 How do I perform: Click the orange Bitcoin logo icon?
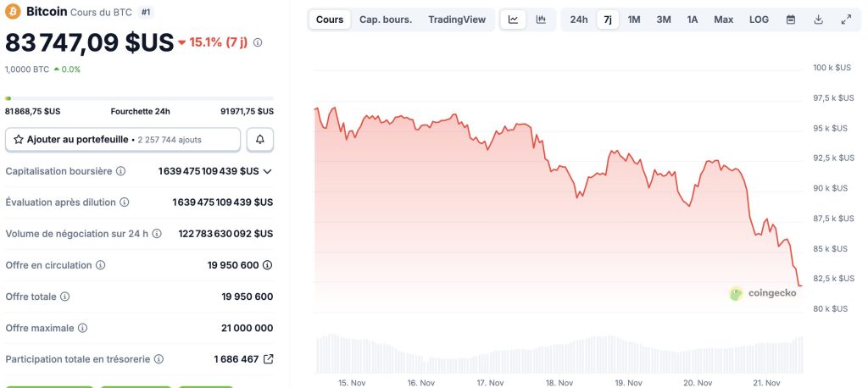click(13, 13)
